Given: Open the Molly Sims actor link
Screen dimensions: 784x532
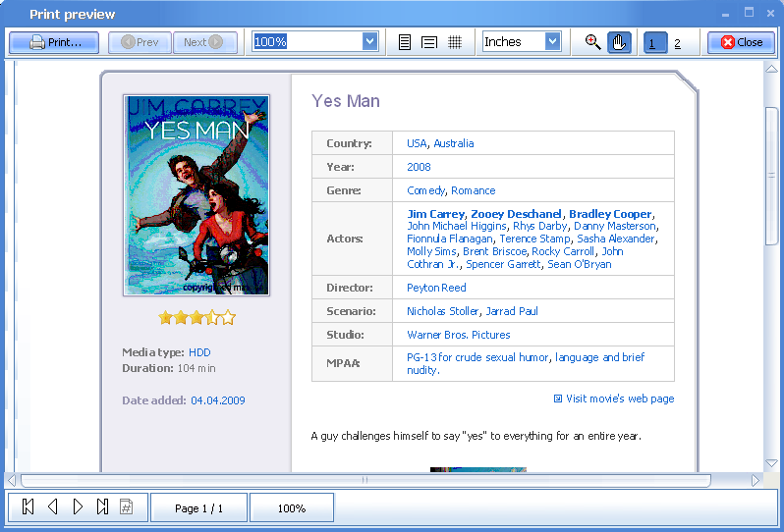Looking at the screenshot, I should point(431,251).
